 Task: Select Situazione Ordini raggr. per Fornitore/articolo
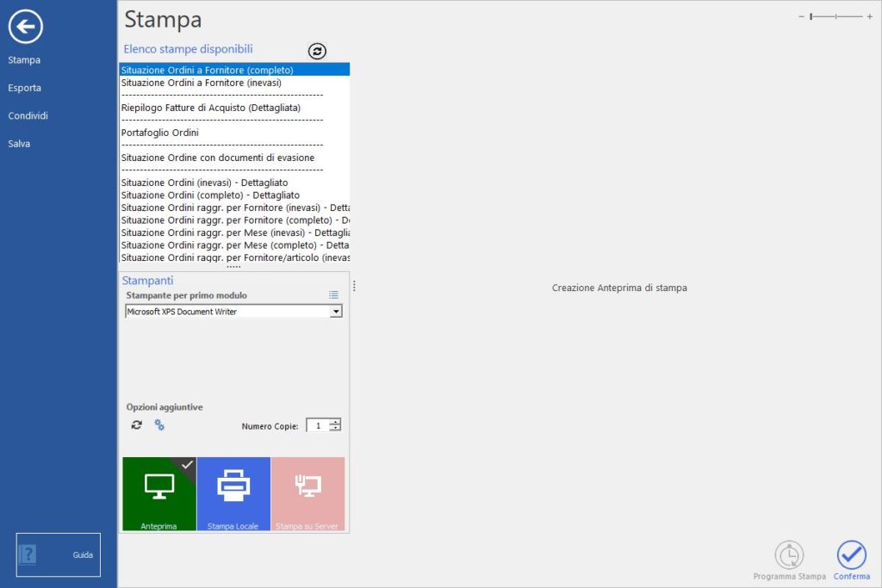click(234, 257)
